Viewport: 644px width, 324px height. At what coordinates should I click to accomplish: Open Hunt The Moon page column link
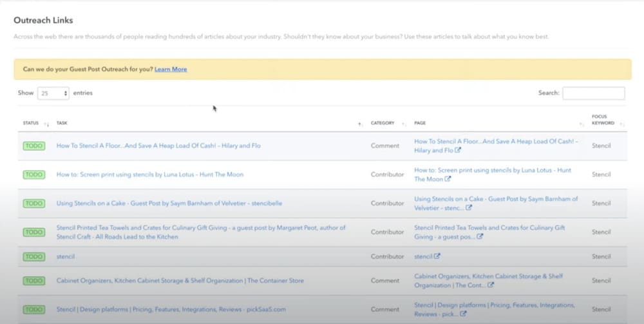(x=493, y=175)
